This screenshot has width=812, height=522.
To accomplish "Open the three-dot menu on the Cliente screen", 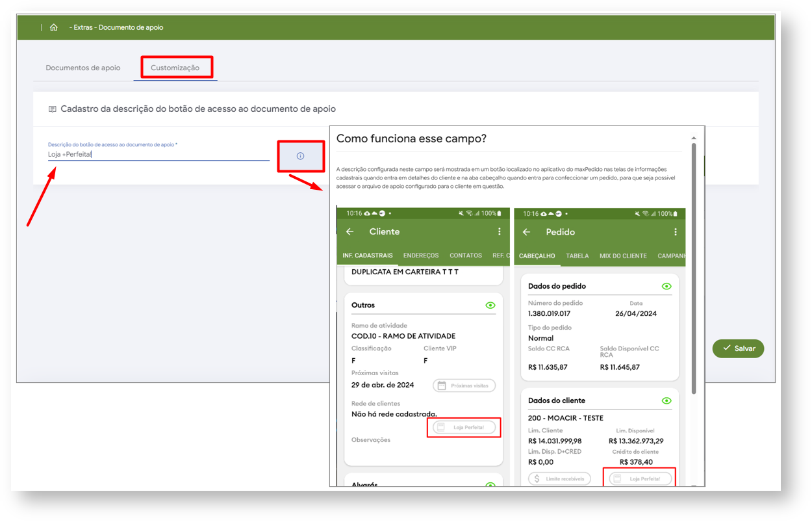I will click(499, 232).
